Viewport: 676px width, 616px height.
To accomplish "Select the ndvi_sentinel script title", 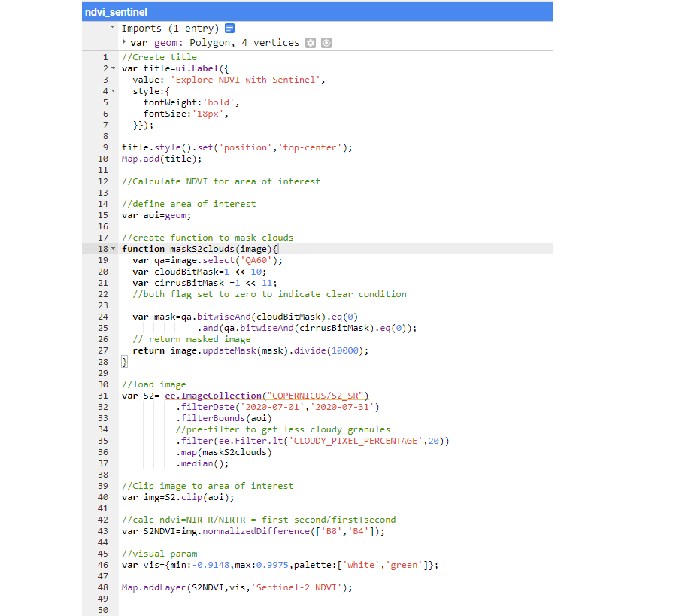I will pyautogui.click(x=117, y=12).
